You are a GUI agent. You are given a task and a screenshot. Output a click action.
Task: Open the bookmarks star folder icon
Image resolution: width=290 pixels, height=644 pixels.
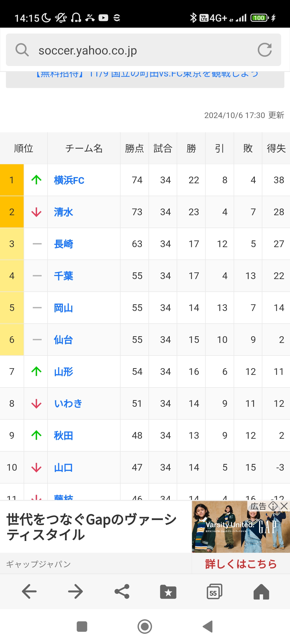pos(168,591)
